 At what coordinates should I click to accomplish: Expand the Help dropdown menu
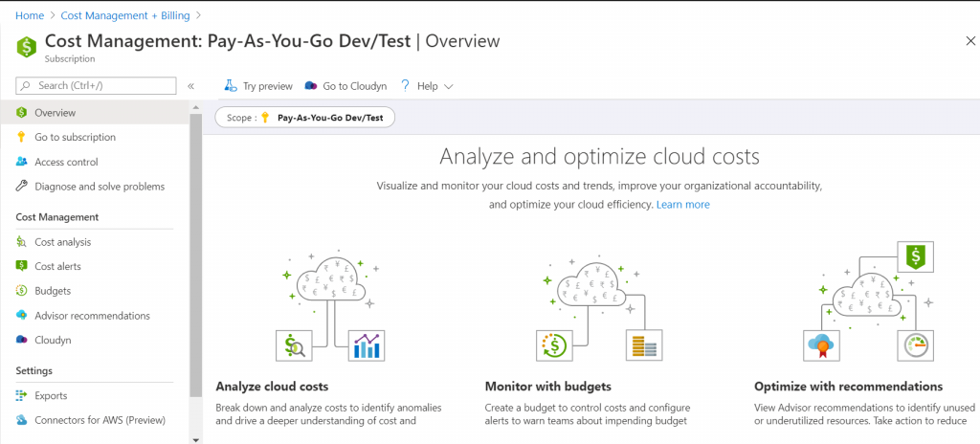coord(427,86)
